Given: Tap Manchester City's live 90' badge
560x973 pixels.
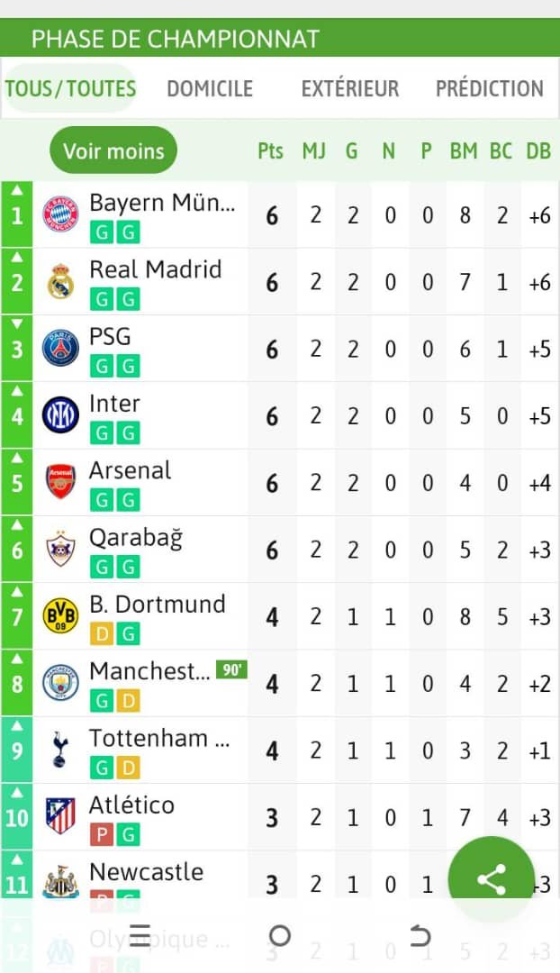Looking at the screenshot, I should tap(231, 670).
